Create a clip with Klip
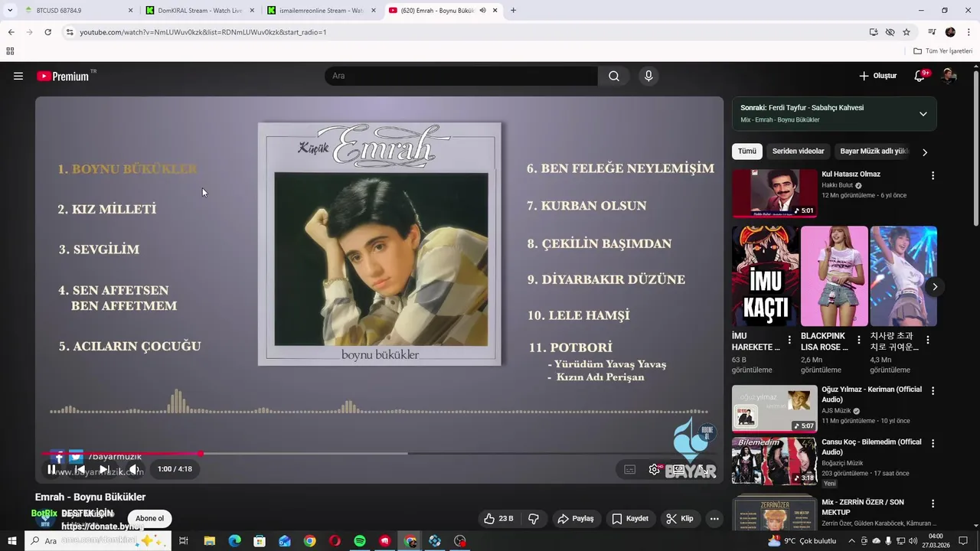Viewport: 980px width, 551px height. [680, 518]
